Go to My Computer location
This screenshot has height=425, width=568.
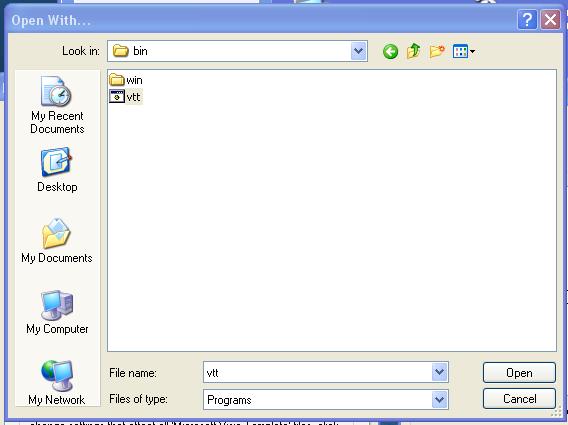(57, 312)
